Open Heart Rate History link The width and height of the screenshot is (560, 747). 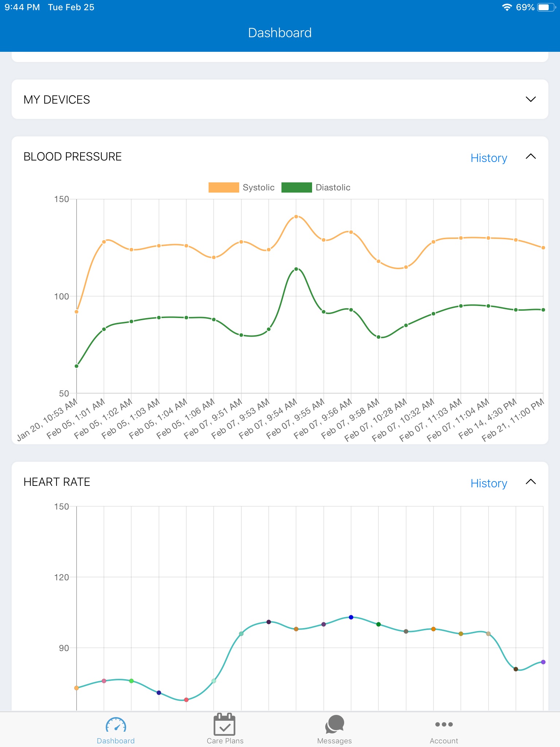point(489,483)
